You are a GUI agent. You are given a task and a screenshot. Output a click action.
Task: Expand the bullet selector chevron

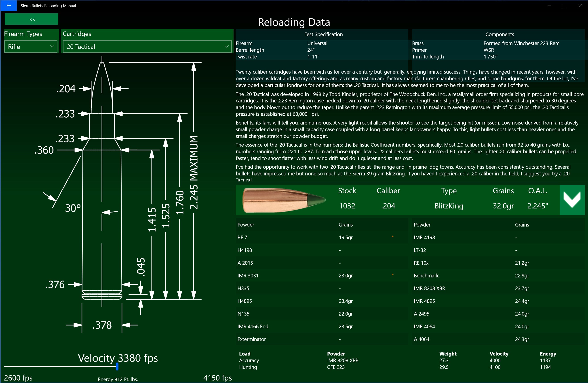572,200
